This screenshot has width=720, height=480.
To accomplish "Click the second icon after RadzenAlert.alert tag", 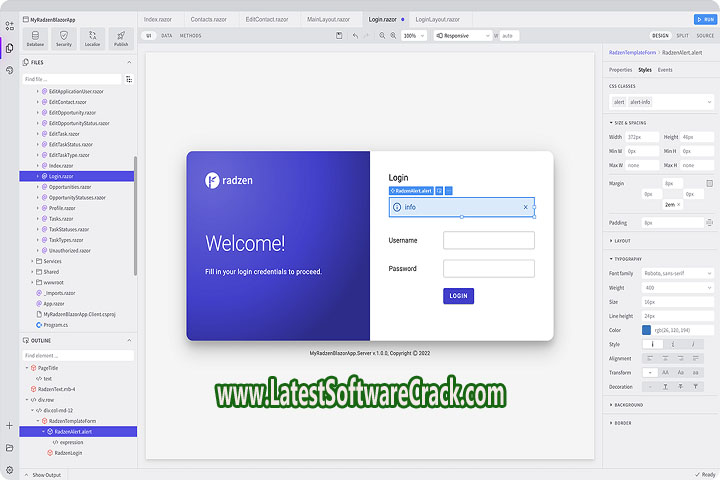I will click(449, 191).
